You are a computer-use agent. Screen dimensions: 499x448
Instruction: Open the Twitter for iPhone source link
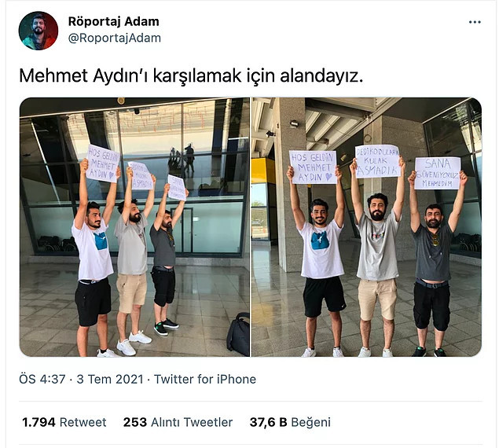205,379
